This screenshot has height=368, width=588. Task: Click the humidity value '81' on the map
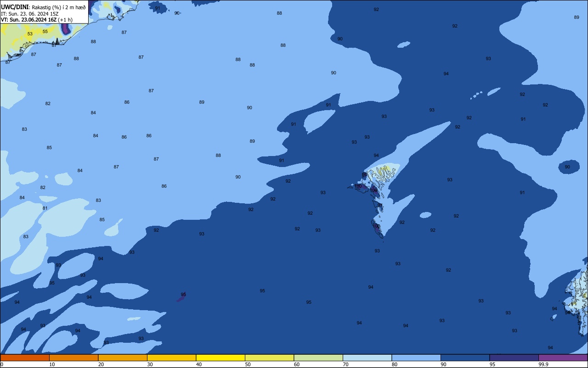tap(45, 208)
